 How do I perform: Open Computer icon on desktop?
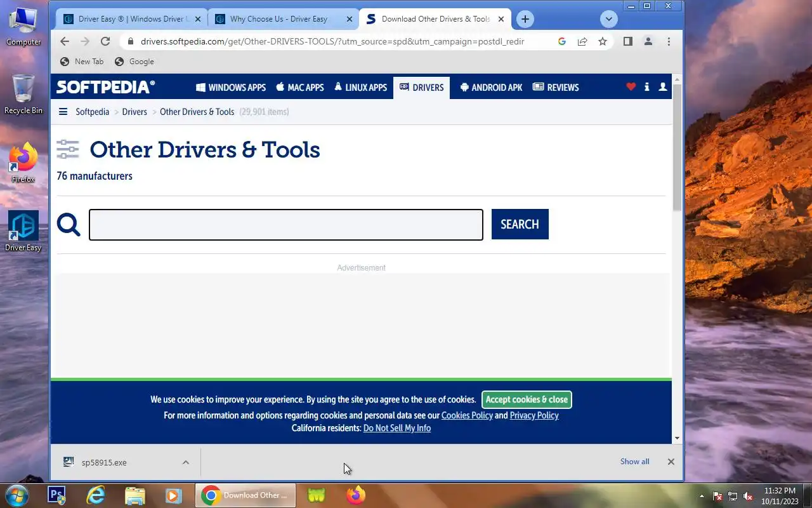point(23,26)
